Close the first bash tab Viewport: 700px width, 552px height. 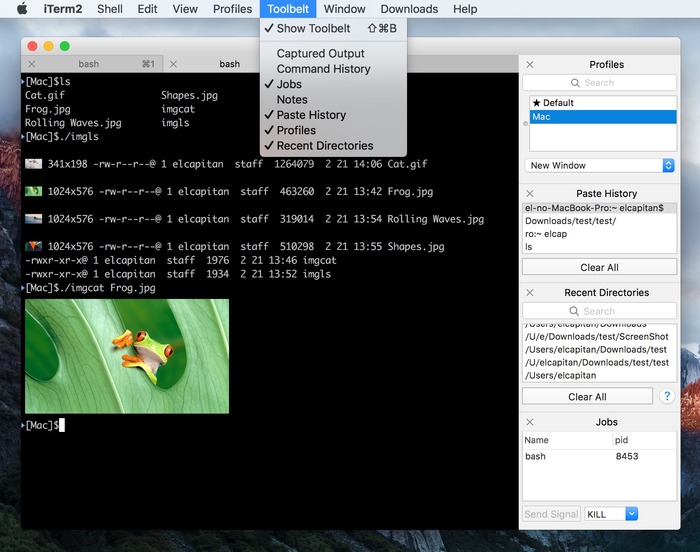tap(32, 64)
